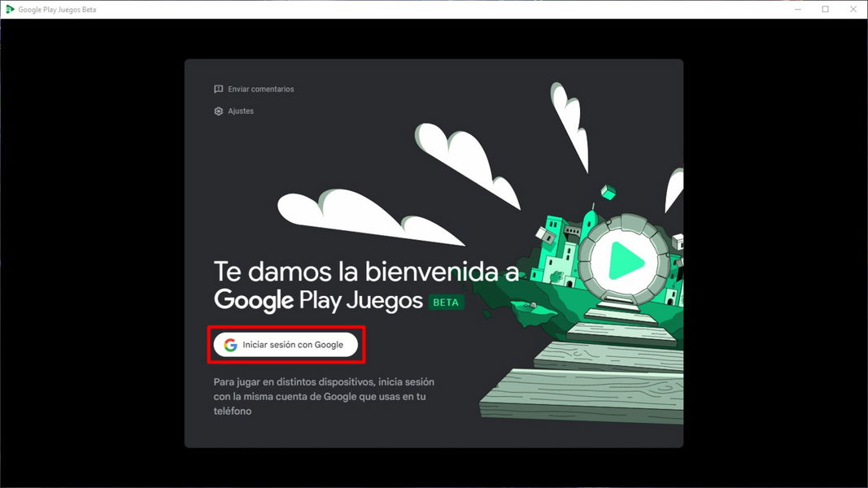Maximize the Google Play Juegos Beta window
The image size is (868, 488).
826,10
